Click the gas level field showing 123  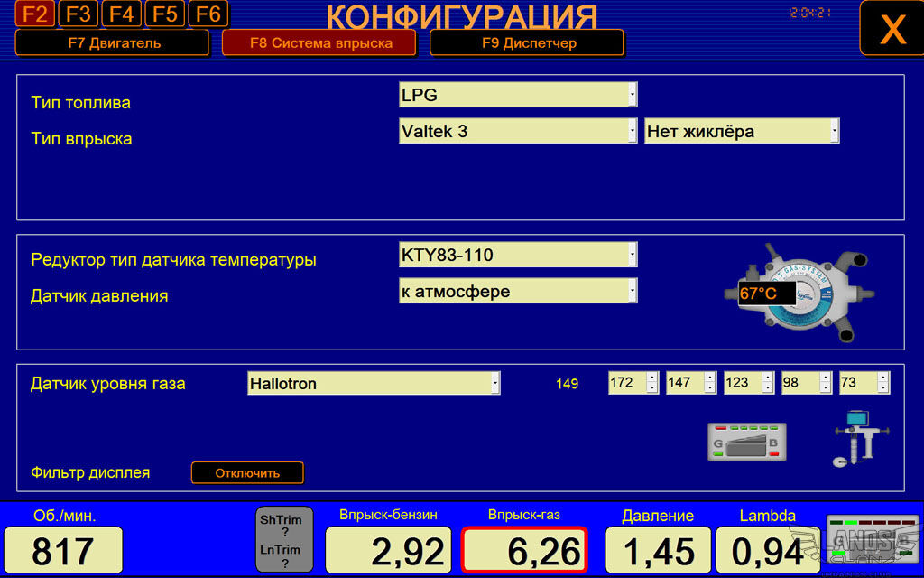(x=742, y=383)
